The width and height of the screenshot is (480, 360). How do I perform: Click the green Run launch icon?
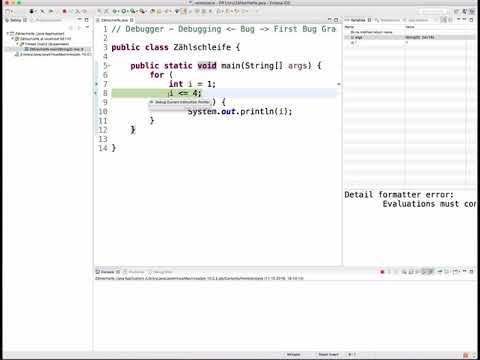click(x=124, y=11)
